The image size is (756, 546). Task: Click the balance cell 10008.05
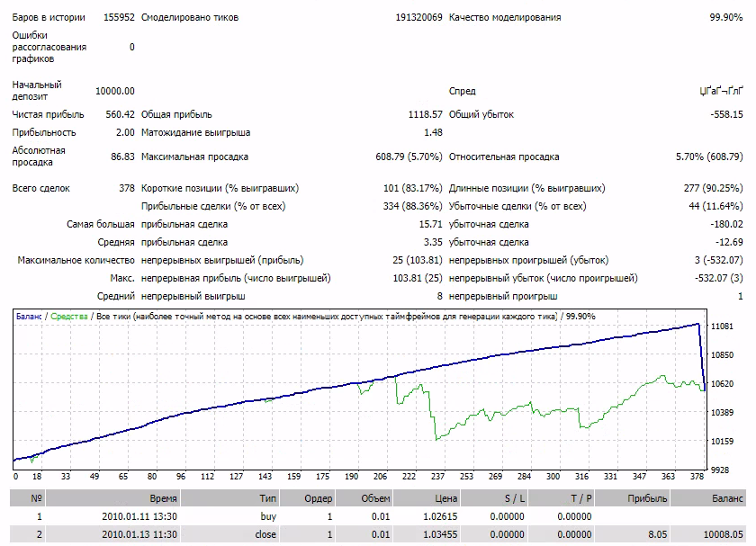(x=724, y=534)
